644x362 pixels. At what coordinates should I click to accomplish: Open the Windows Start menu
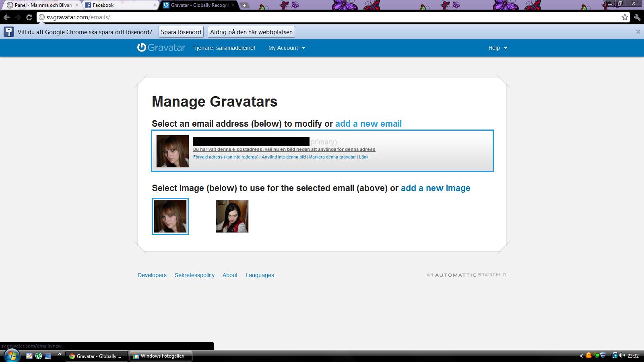(11, 356)
